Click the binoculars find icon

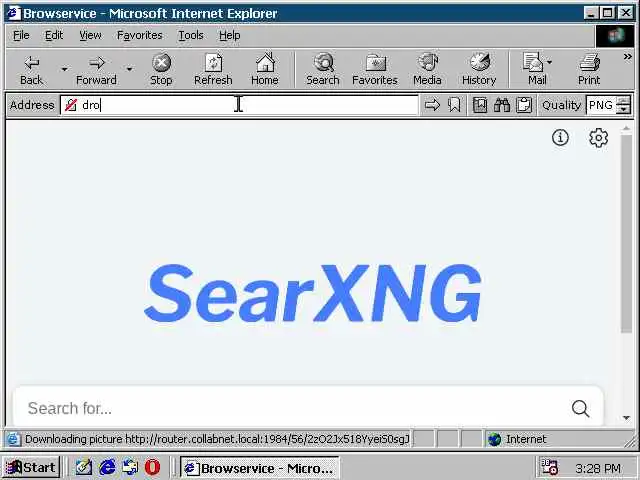(502, 105)
